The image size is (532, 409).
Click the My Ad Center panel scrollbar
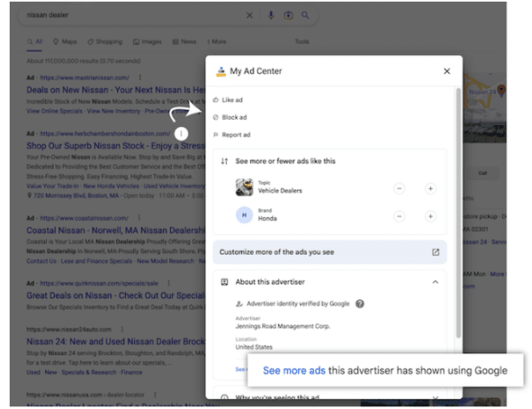(458, 213)
